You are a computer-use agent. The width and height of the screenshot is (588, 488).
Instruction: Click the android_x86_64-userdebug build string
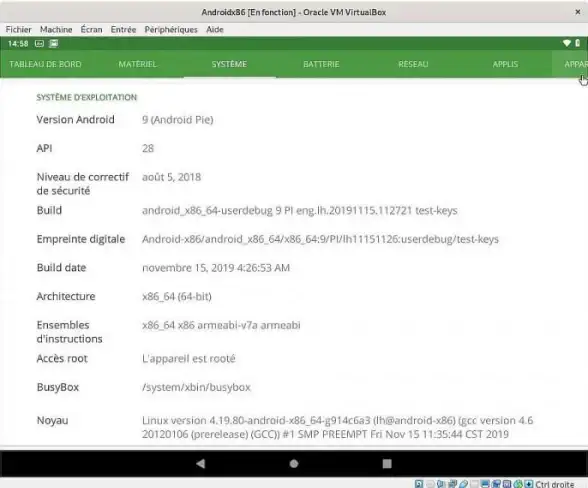(x=300, y=211)
